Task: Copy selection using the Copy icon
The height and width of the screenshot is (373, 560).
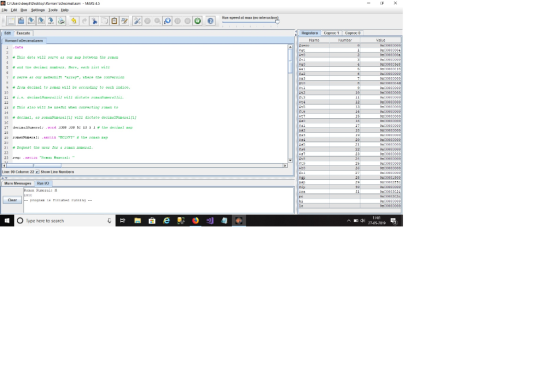Action: point(104,21)
